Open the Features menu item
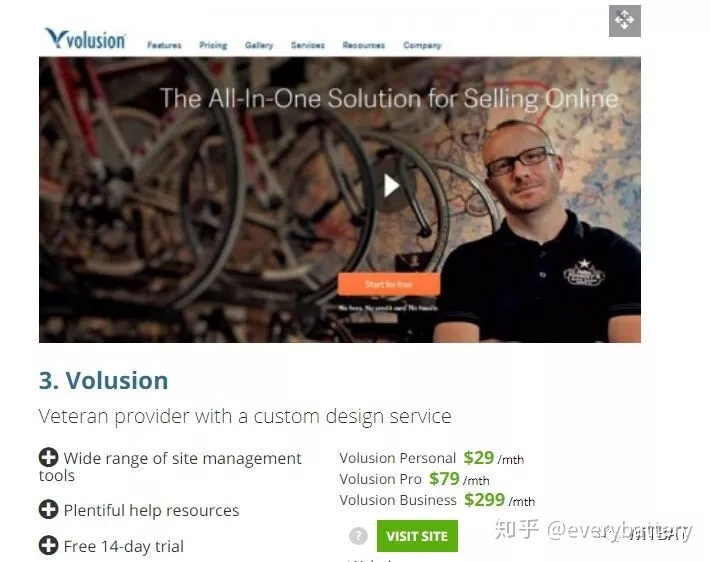This screenshot has width=710, height=562. 164,45
